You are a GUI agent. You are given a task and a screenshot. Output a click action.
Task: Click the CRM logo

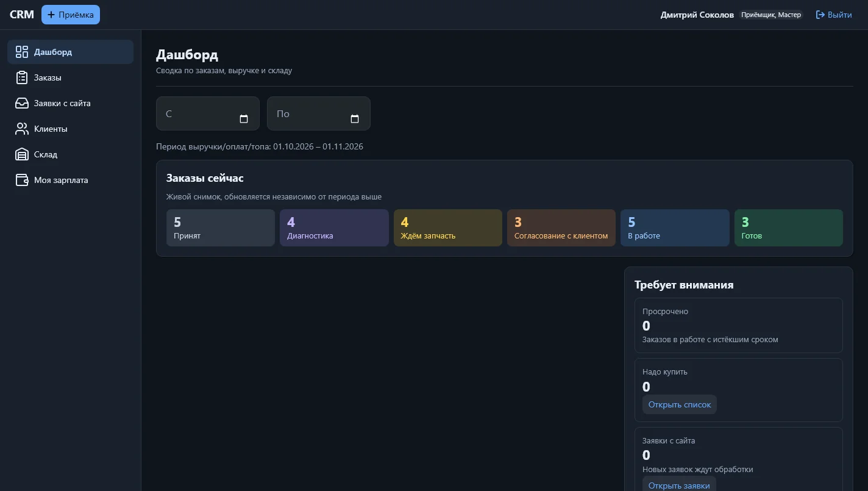[22, 15]
